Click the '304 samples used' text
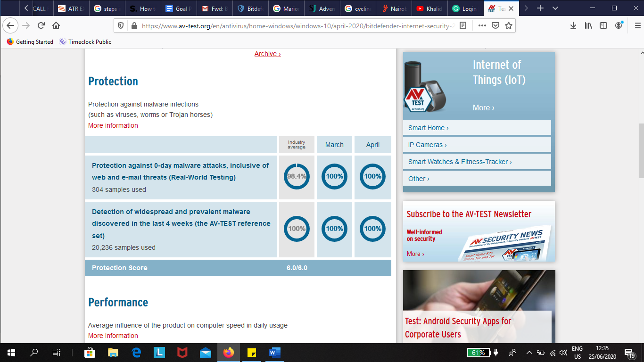Image resolution: width=644 pixels, height=362 pixels. click(x=119, y=189)
